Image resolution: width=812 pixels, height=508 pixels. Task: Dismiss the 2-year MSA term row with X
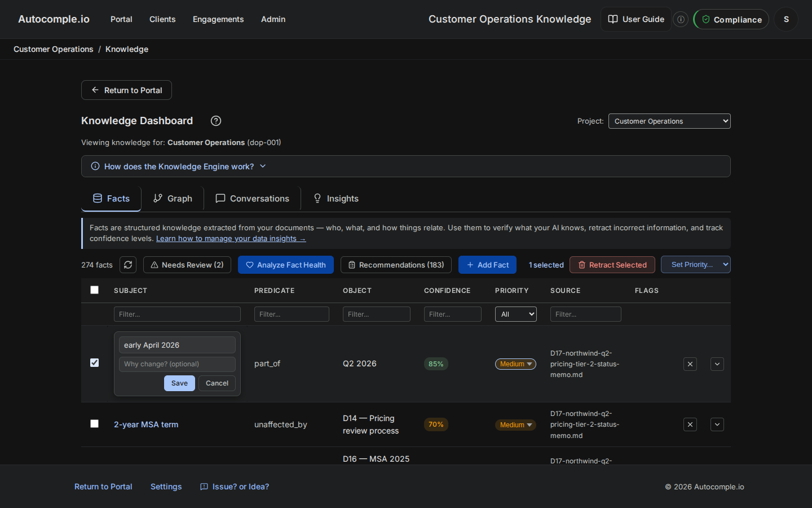690,424
